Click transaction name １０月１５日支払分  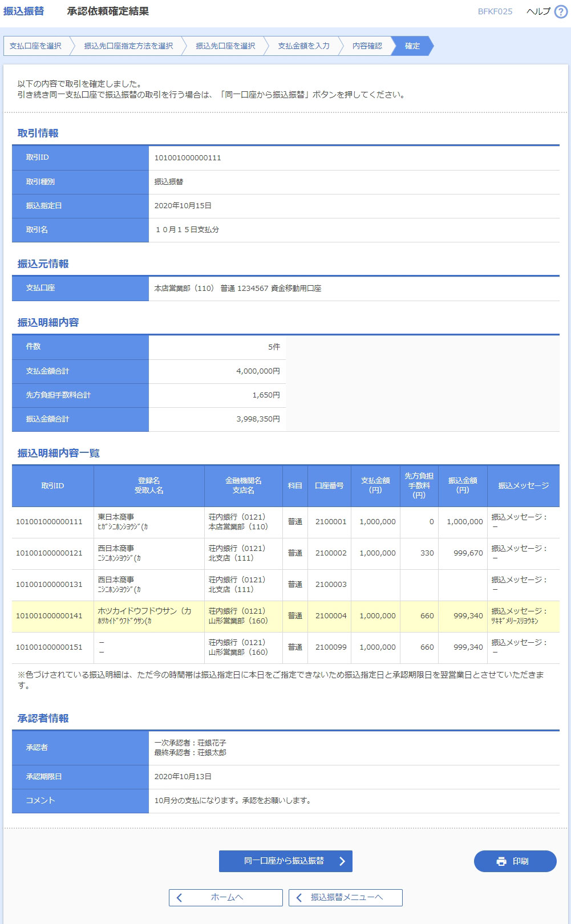[x=187, y=230]
